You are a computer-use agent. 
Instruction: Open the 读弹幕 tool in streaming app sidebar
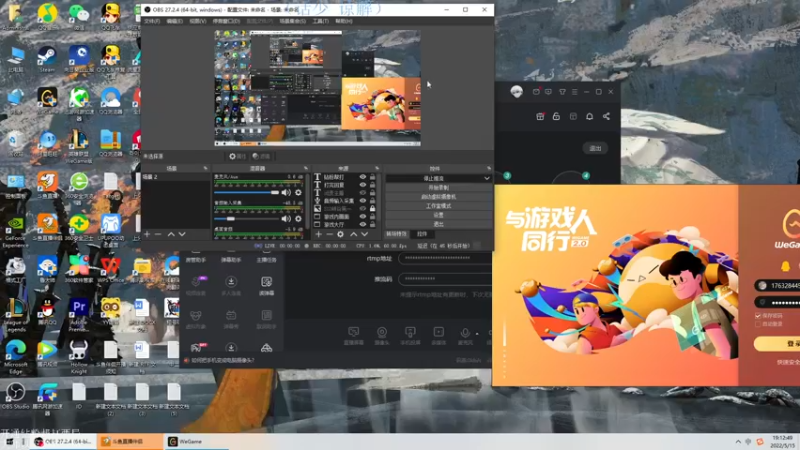coord(266,286)
